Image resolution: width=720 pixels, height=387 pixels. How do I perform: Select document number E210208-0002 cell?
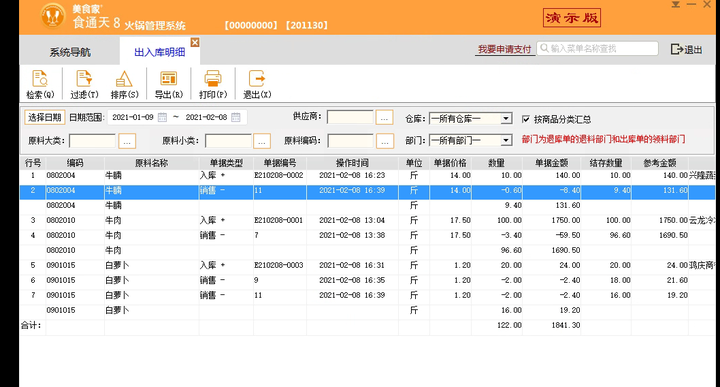click(279, 175)
